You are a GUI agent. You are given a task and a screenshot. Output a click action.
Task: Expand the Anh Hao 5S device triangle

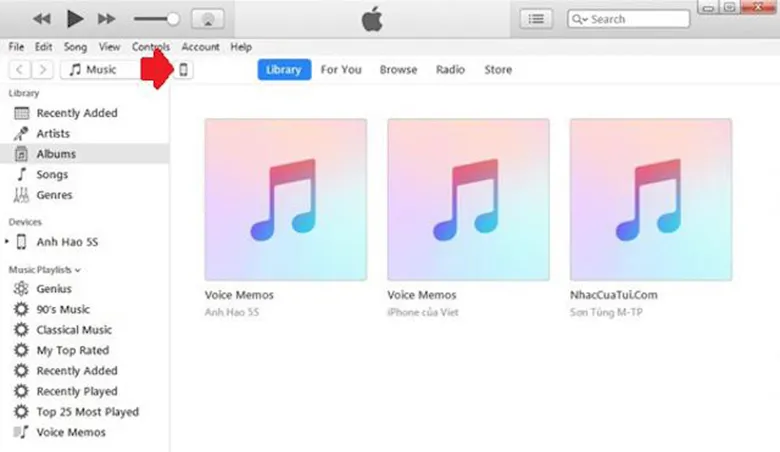6,242
